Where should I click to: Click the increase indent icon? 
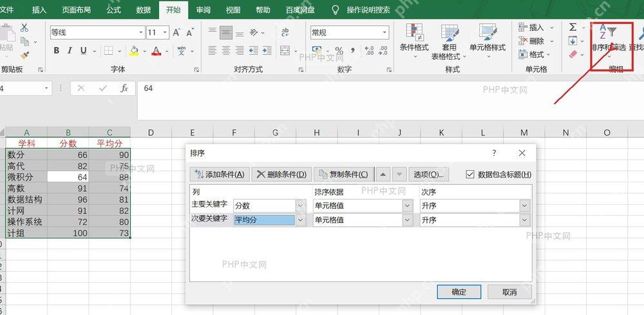(x=267, y=50)
